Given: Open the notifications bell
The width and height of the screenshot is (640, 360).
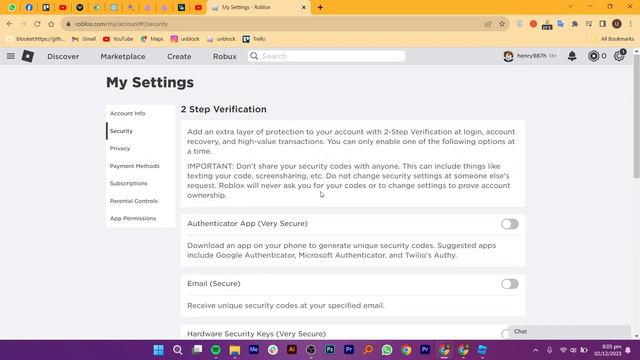Looking at the screenshot, I should tap(572, 56).
